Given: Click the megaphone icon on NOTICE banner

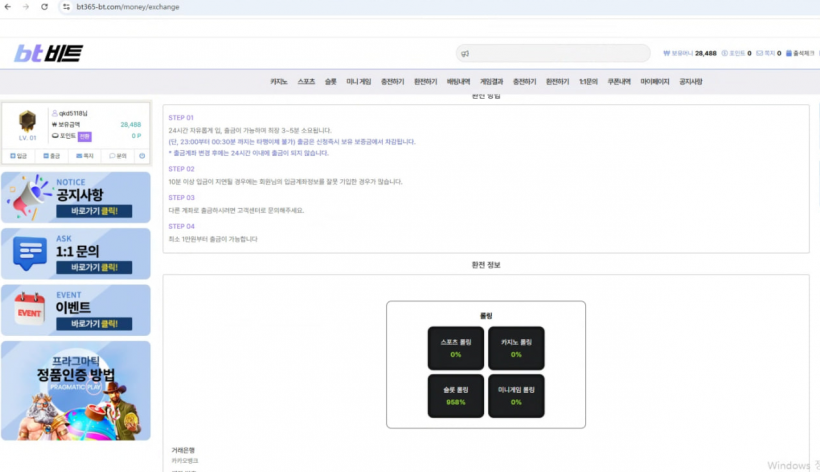Looking at the screenshot, I should pyautogui.click(x=29, y=197).
